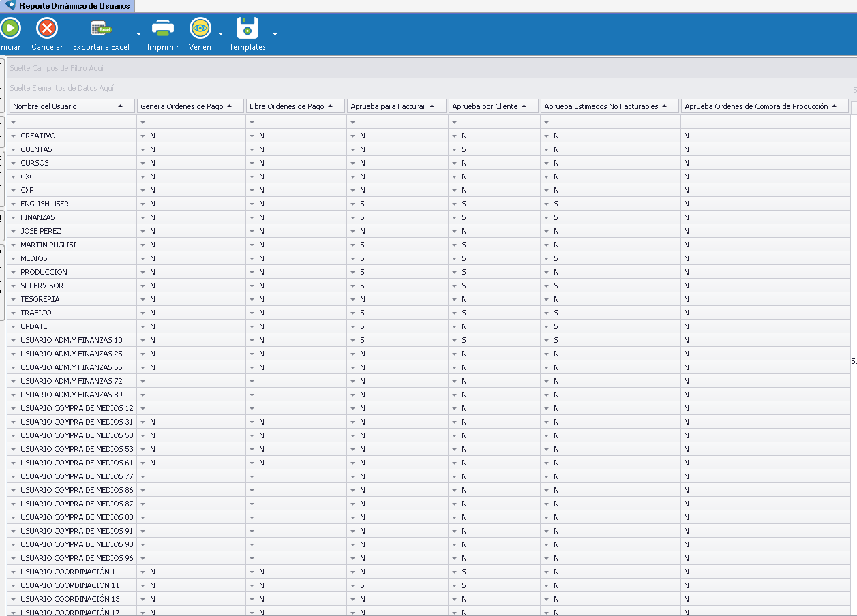Expand the MARTIN PUGLISI row
This screenshot has width=857, height=616.
[13, 245]
